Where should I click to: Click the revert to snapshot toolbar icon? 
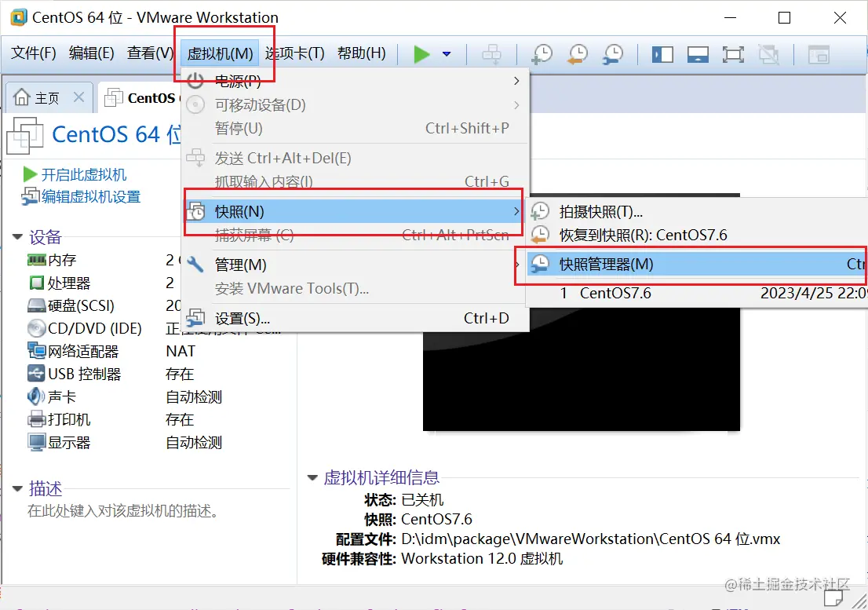(578, 54)
